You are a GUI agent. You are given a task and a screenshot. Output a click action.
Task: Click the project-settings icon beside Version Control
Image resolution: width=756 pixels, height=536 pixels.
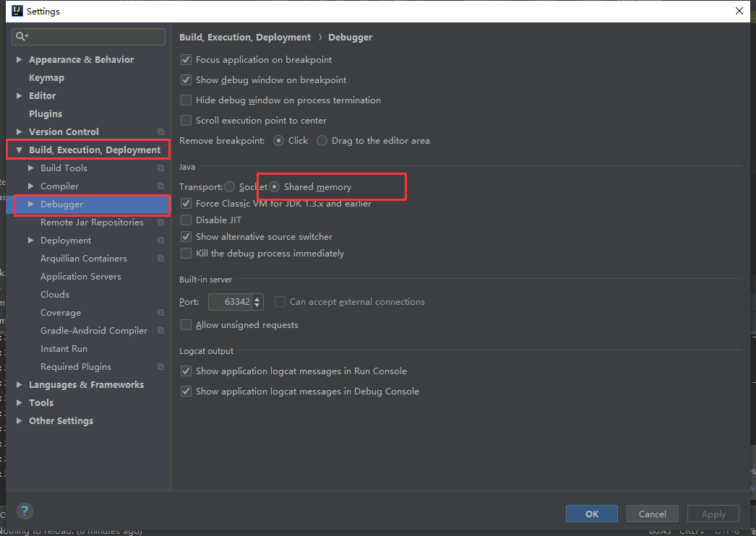[x=159, y=131]
